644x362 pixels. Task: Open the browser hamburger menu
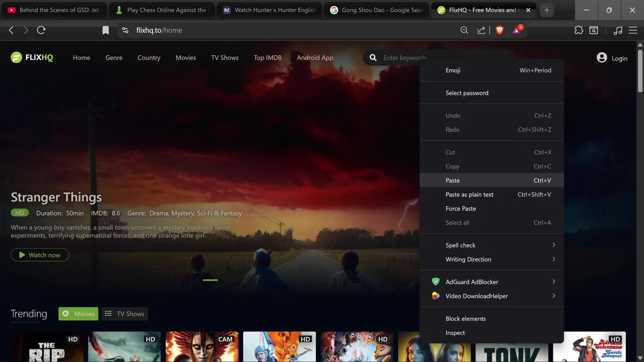click(x=633, y=30)
